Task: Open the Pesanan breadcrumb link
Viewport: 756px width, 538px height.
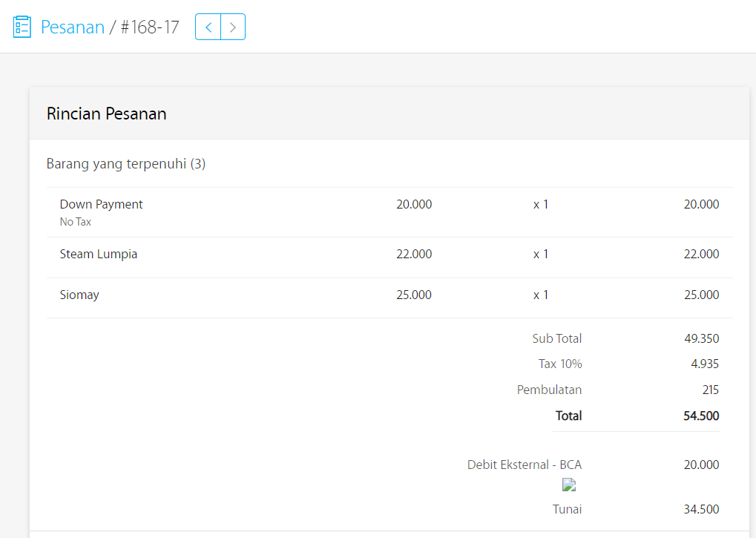Action: pyautogui.click(x=73, y=27)
